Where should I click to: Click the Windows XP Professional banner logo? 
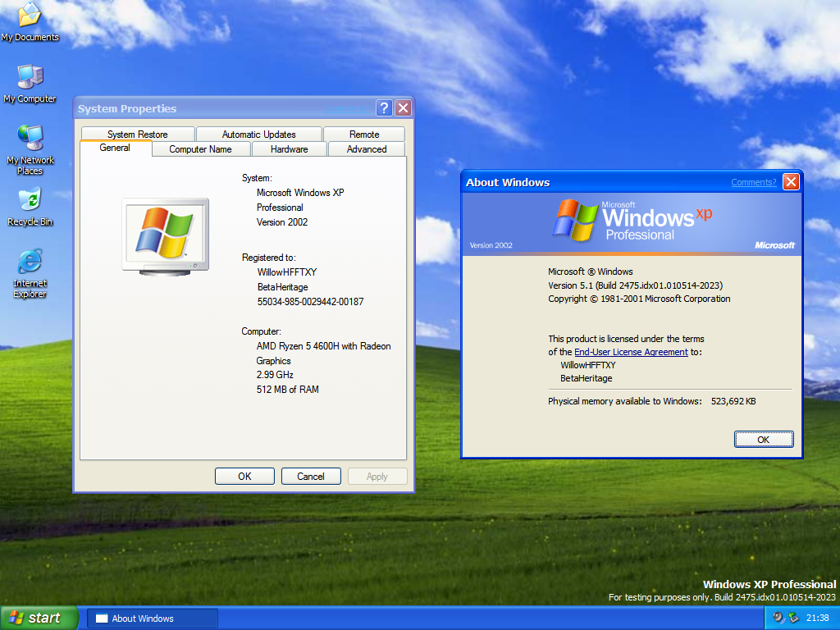(632, 220)
